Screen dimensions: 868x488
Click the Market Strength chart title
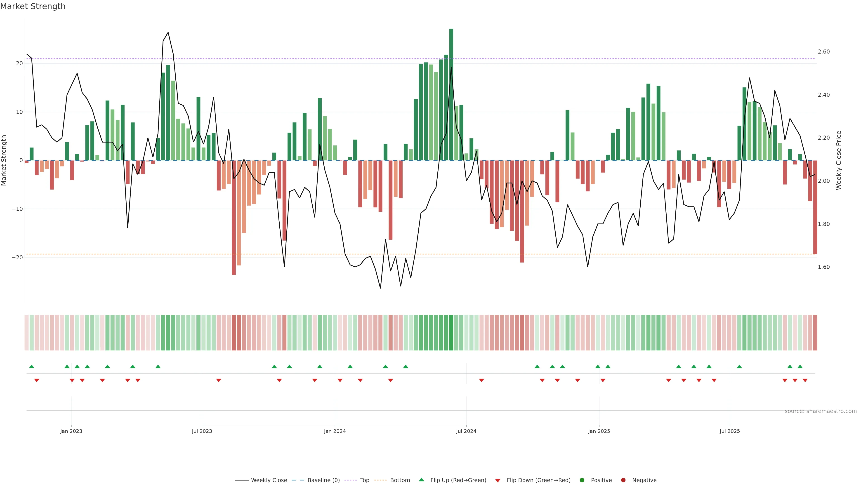coord(33,6)
